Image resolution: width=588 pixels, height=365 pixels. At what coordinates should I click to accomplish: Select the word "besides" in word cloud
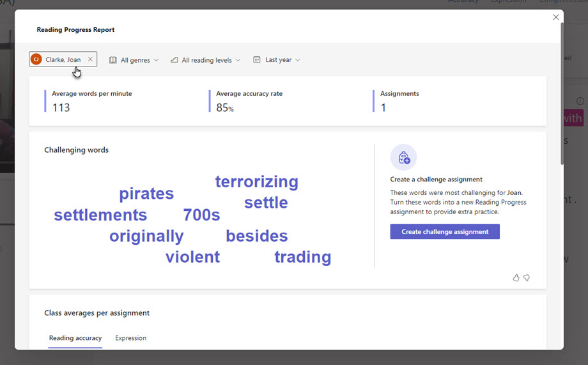[256, 236]
